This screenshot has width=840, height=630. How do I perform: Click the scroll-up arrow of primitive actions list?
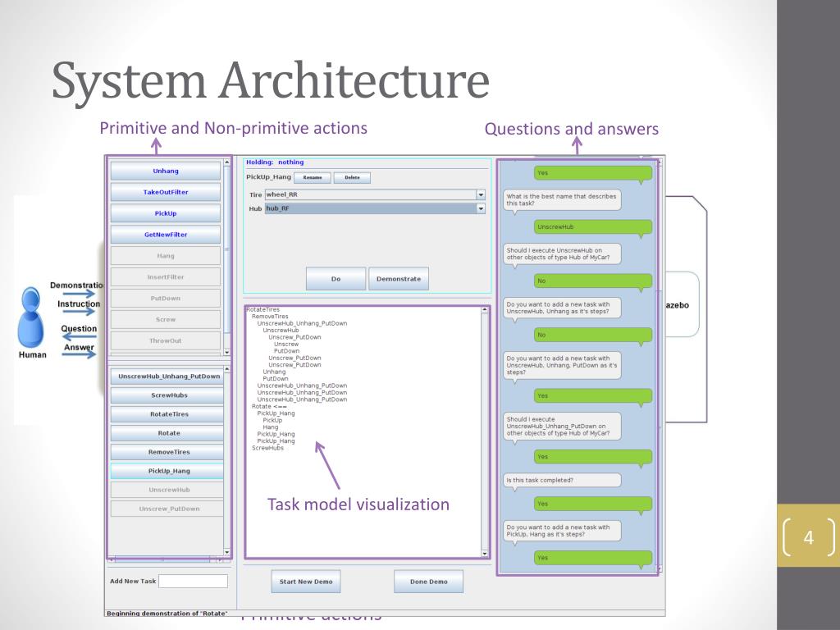pyautogui.click(x=227, y=162)
